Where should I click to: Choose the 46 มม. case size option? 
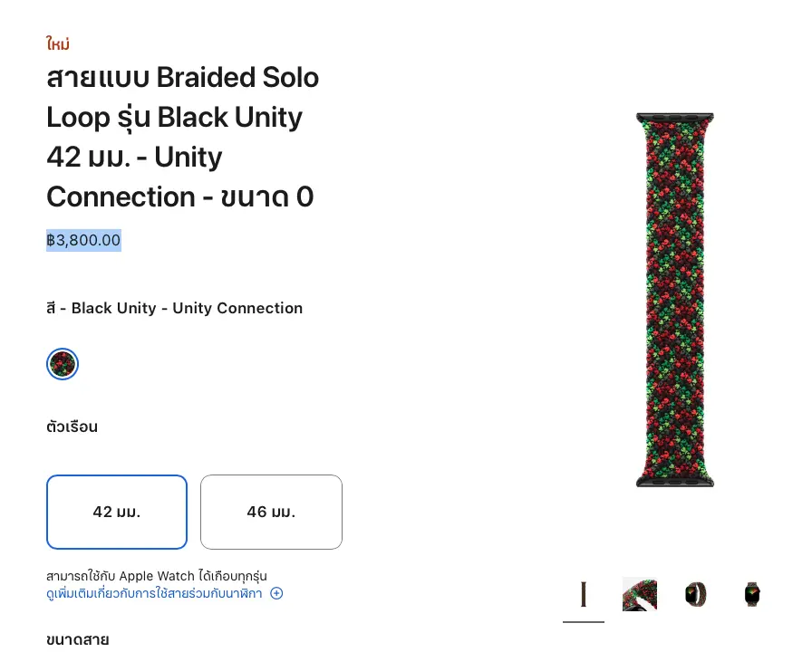tap(271, 512)
